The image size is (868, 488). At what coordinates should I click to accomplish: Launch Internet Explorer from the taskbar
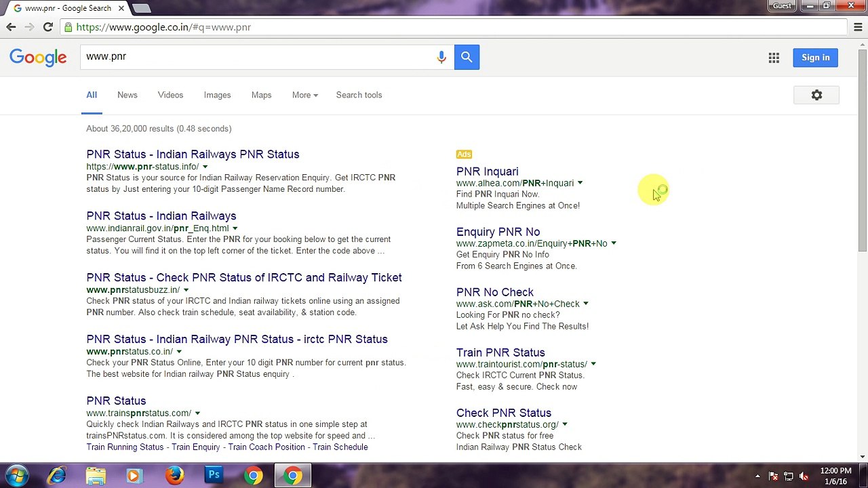tap(57, 476)
